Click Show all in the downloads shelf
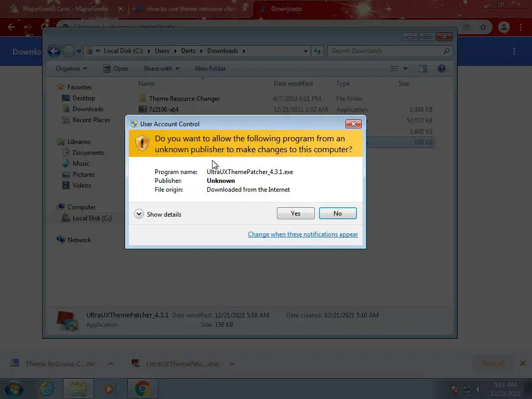This screenshot has width=532, height=399. 493,363
